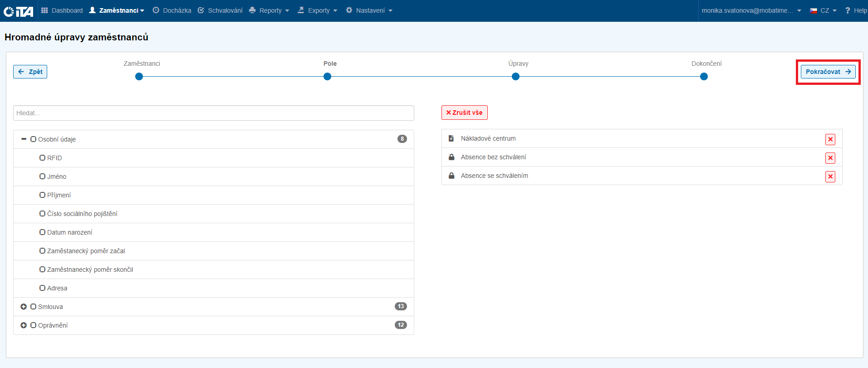This screenshot has height=368, width=868.
Task: Remove Nákladové centrum with red X
Action: coord(830,139)
